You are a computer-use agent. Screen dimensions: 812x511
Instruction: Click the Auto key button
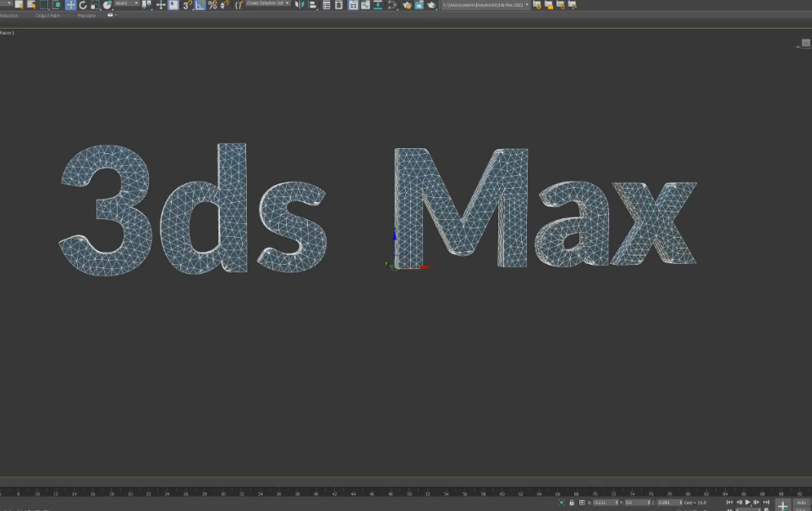(801, 503)
